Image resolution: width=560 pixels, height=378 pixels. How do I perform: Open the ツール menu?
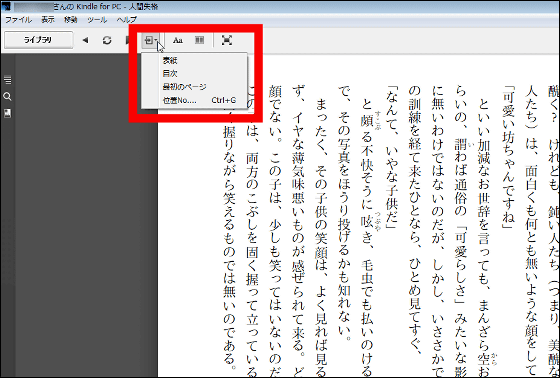(97, 20)
